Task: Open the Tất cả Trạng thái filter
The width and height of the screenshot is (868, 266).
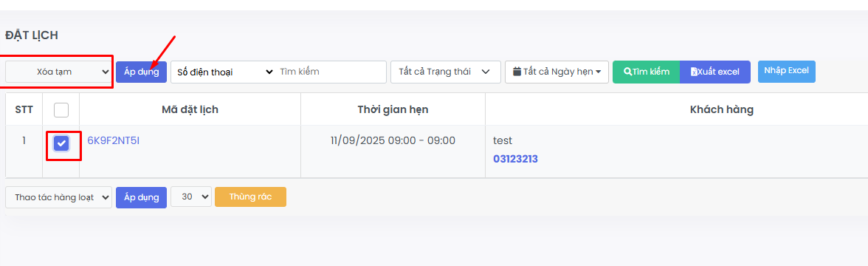Action: [446, 72]
